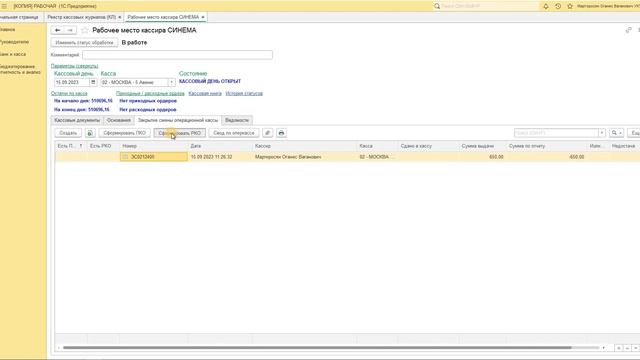Open Параметры (скрыть) link

(75, 66)
